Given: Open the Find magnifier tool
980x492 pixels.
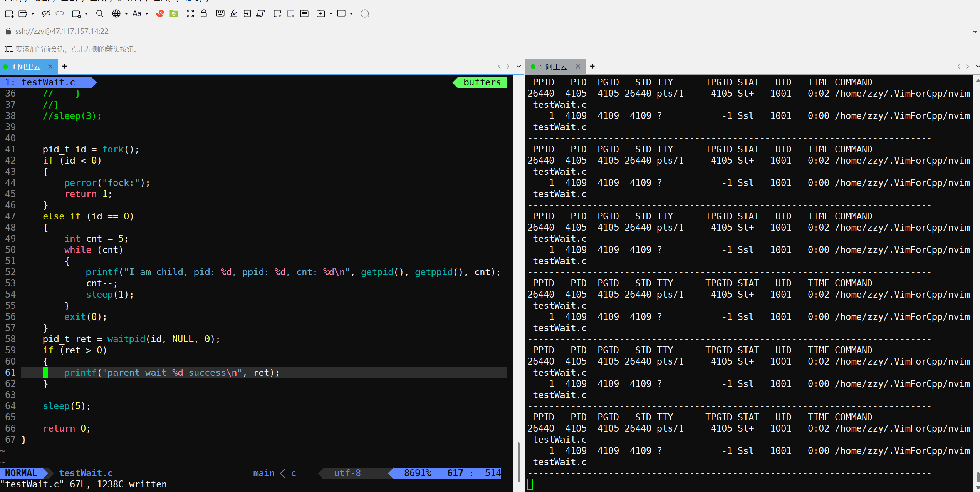Looking at the screenshot, I should (x=99, y=14).
